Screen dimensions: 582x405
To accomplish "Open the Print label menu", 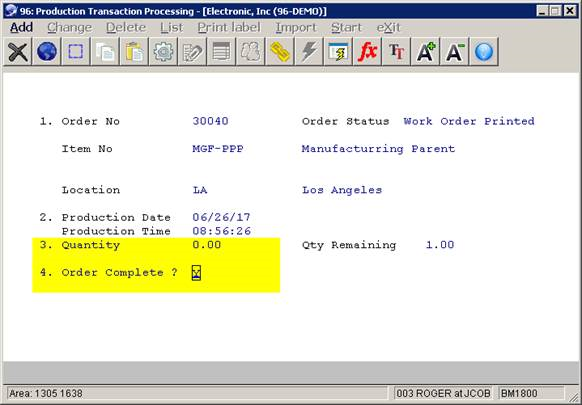I will tap(229, 27).
